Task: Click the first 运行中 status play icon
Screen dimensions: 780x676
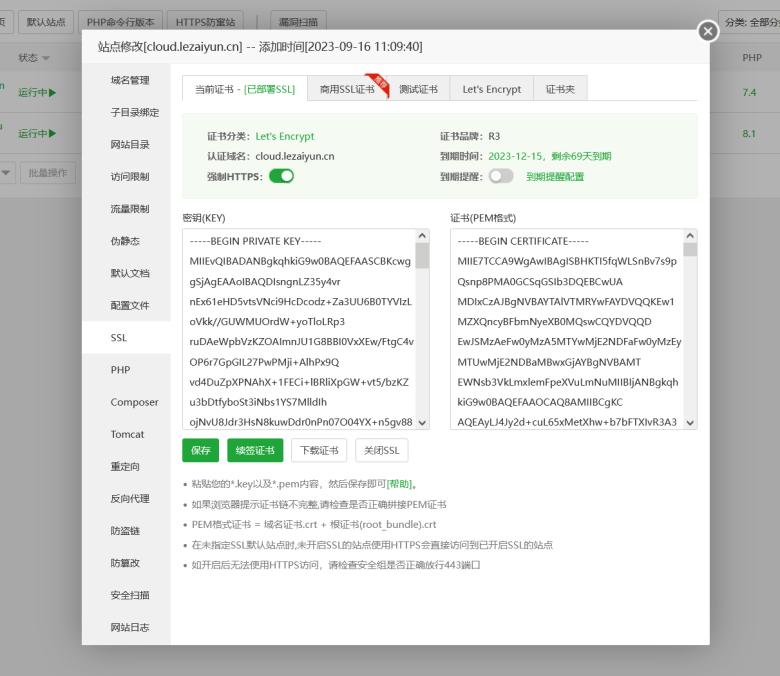Action: pos(53,93)
